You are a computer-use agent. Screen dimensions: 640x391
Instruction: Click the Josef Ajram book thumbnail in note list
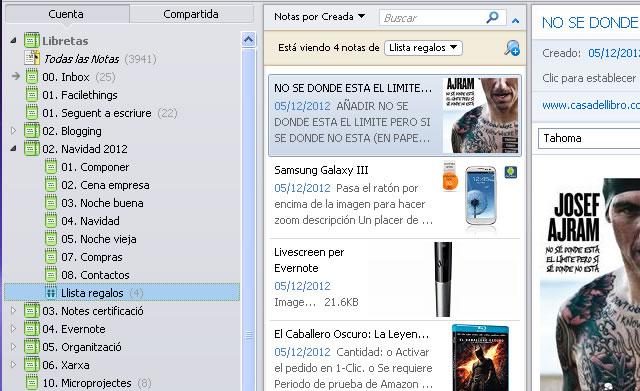tap(480, 116)
